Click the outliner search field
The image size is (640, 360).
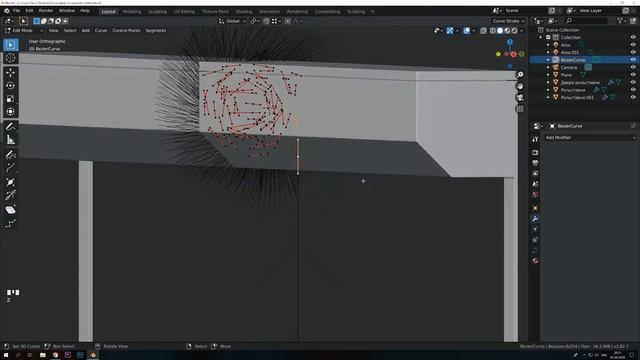587,21
